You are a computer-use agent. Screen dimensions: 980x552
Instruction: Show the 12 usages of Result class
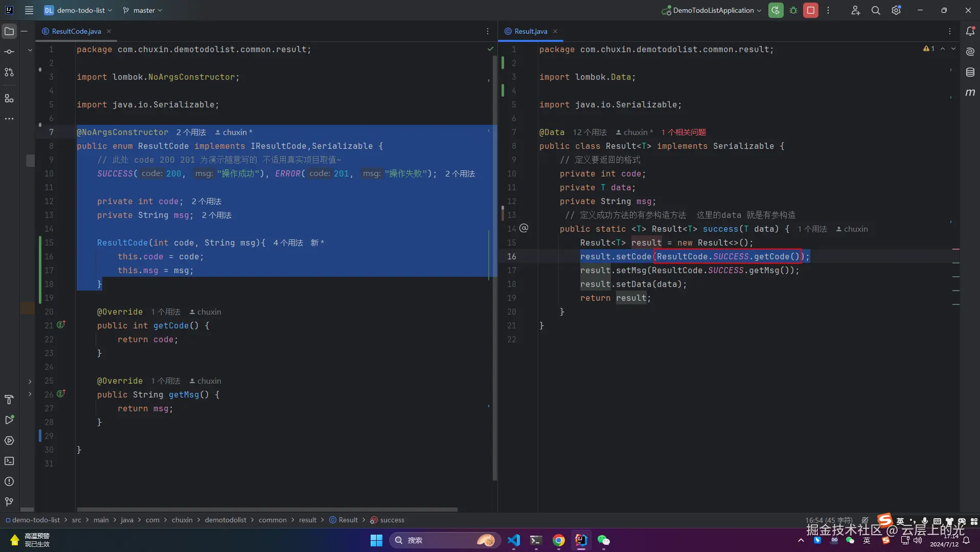point(590,133)
